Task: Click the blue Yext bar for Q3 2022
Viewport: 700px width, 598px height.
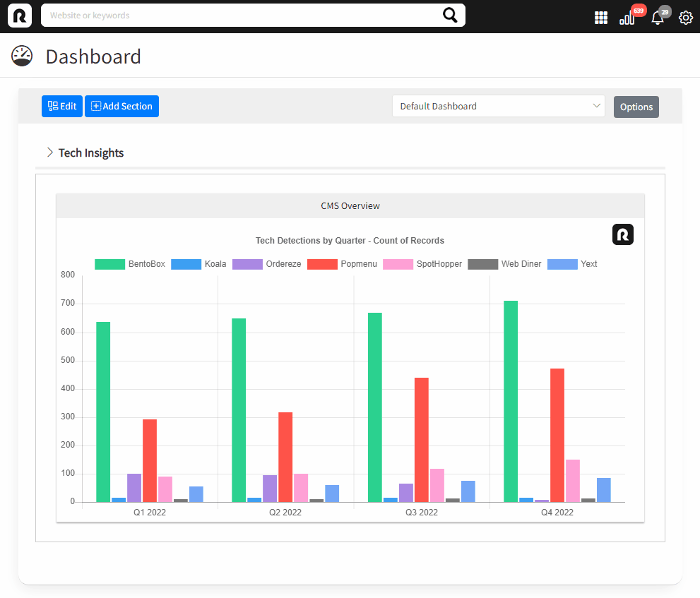Action: click(468, 491)
